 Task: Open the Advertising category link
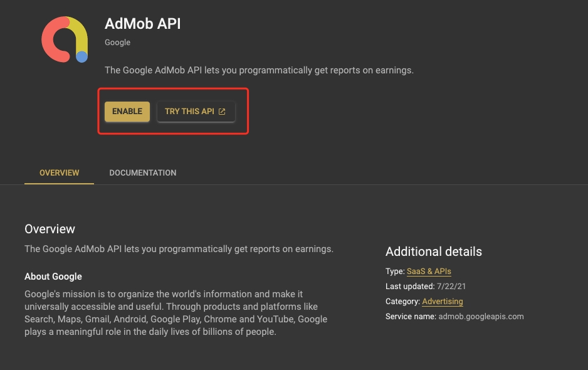443,301
